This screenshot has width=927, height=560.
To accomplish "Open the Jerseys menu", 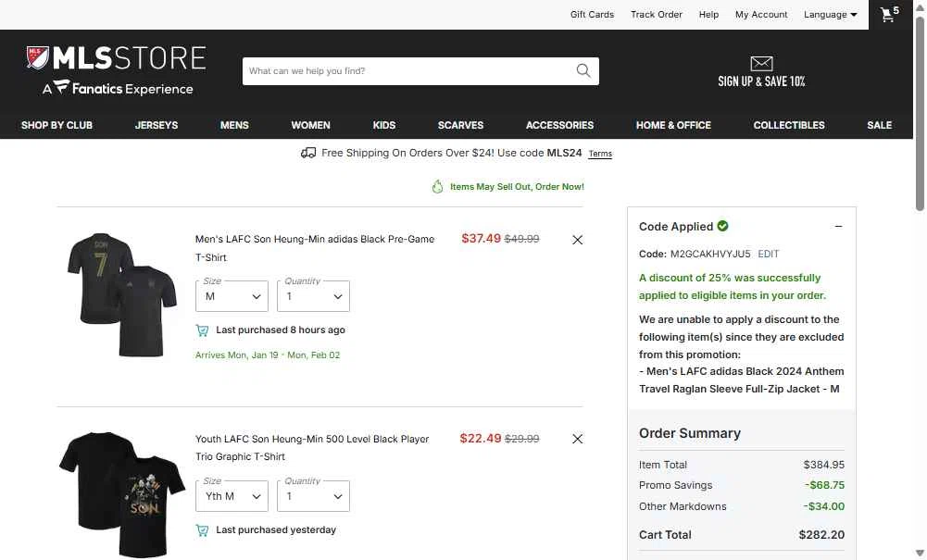I will (x=157, y=125).
